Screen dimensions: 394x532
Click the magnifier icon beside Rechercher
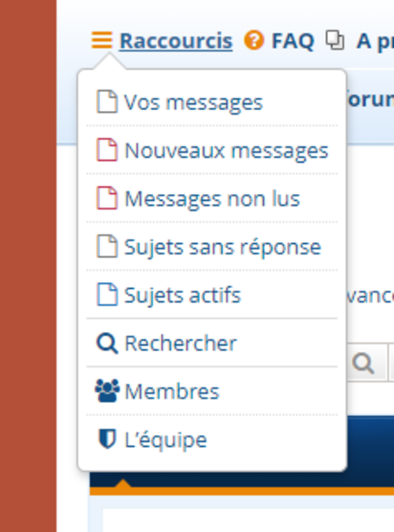click(x=107, y=344)
